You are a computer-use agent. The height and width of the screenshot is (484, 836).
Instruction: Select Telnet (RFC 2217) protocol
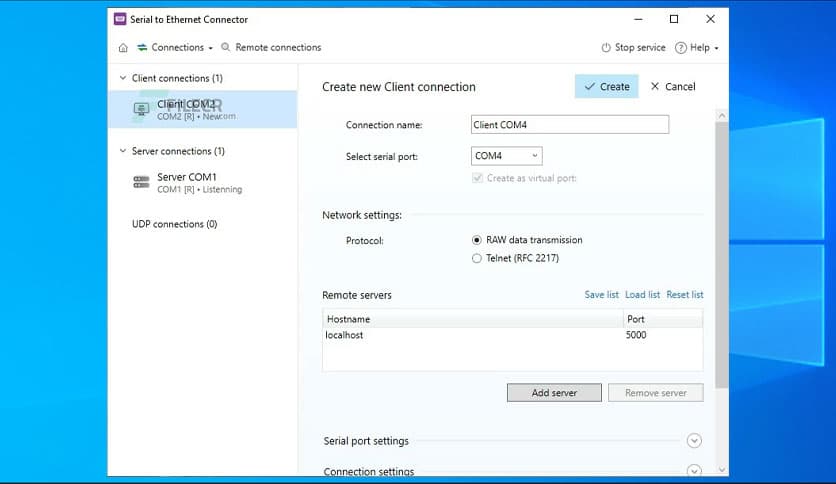(477, 259)
